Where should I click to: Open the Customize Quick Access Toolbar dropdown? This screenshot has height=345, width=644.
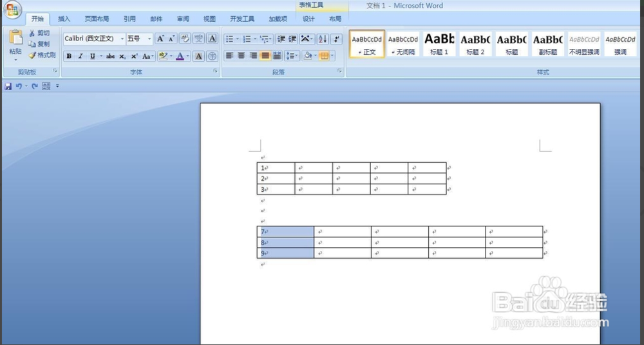[57, 86]
